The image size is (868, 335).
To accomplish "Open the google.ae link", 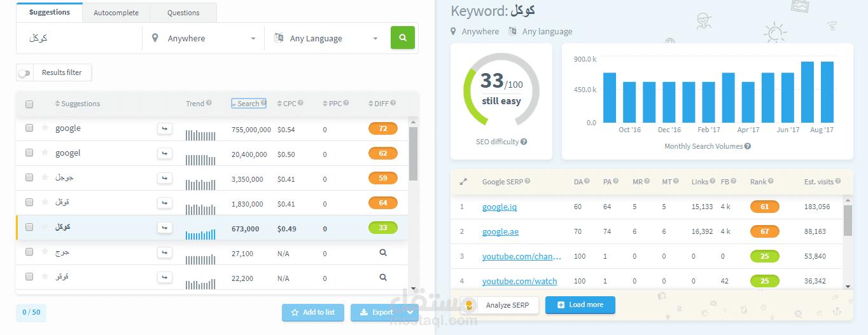I will pos(500,232).
